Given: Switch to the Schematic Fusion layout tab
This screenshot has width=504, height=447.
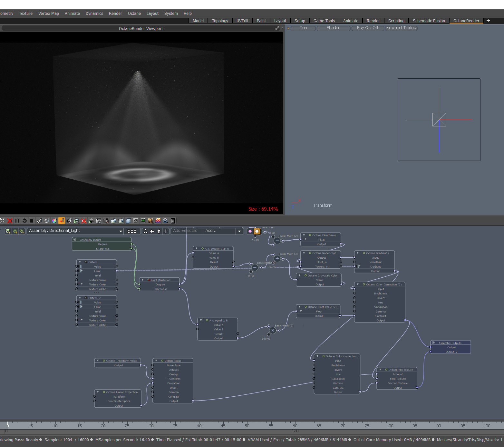Looking at the screenshot, I should tap(429, 21).
